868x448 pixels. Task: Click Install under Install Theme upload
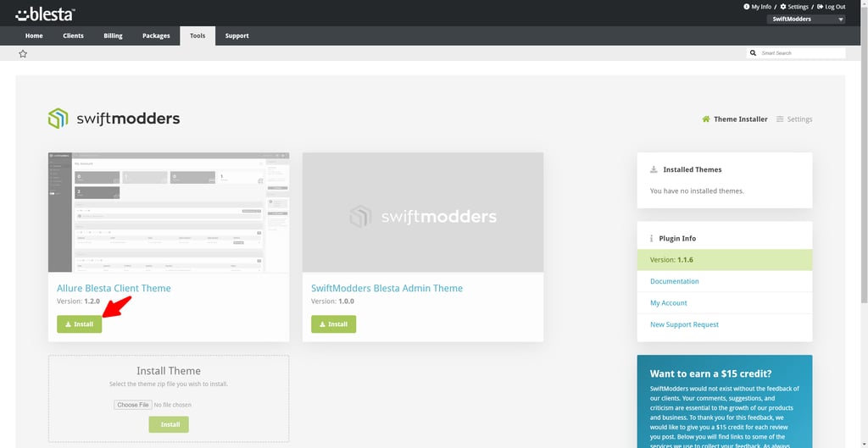point(169,424)
